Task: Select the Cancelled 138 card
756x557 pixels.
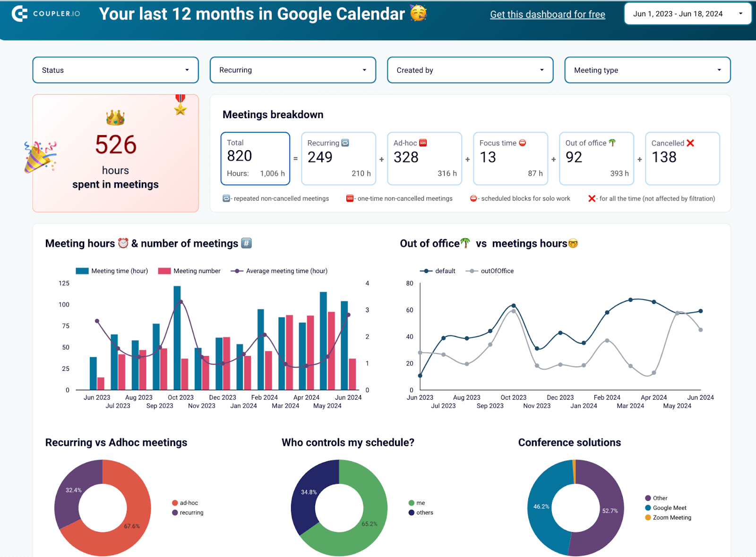Action: click(683, 158)
